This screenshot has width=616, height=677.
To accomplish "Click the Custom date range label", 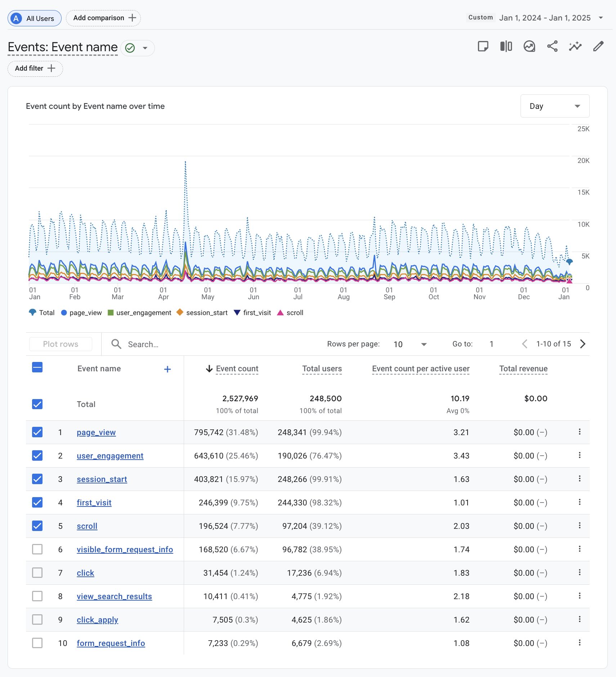I will [481, 18].
